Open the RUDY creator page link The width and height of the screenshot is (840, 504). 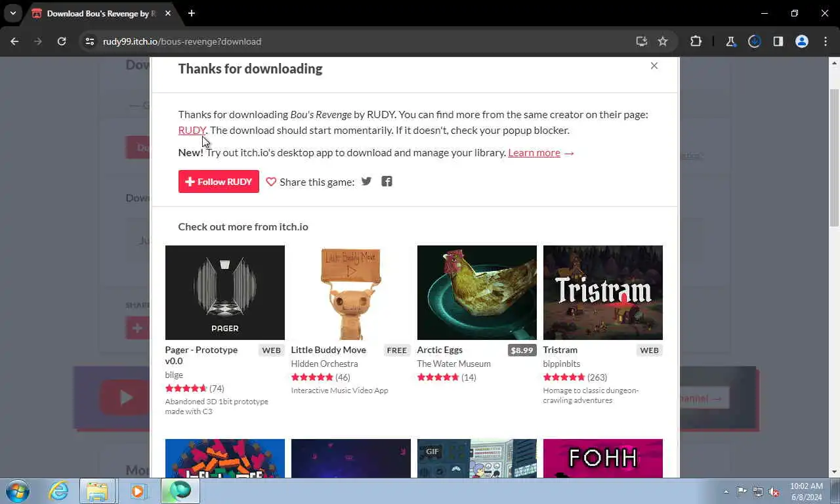point(192,130)
